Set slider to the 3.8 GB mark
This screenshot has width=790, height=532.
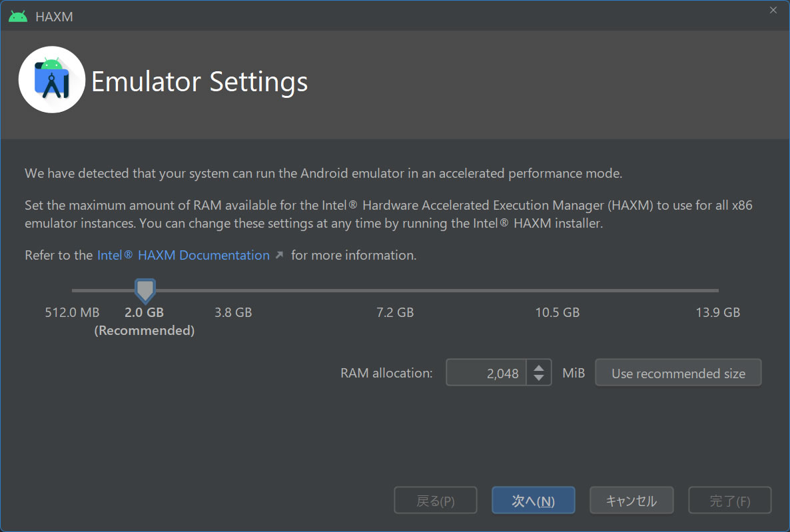click(233, 291)
